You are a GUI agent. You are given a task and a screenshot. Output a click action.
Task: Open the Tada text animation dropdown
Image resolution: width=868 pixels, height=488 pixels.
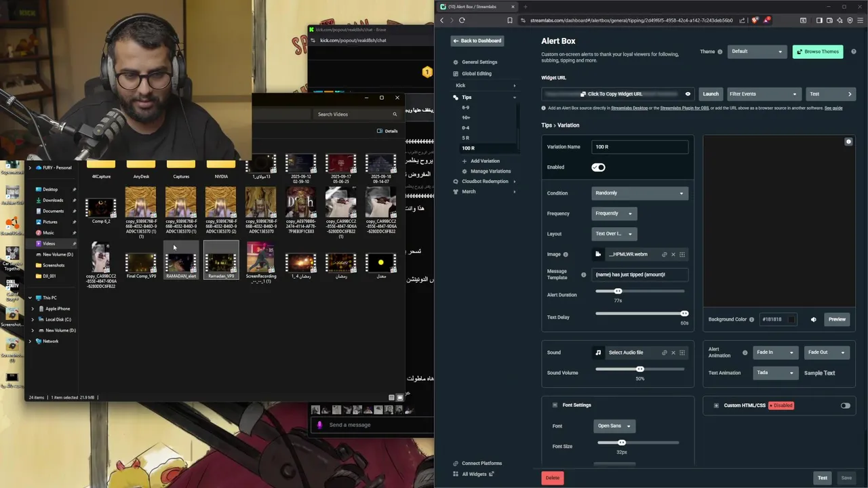pos(776,373)
